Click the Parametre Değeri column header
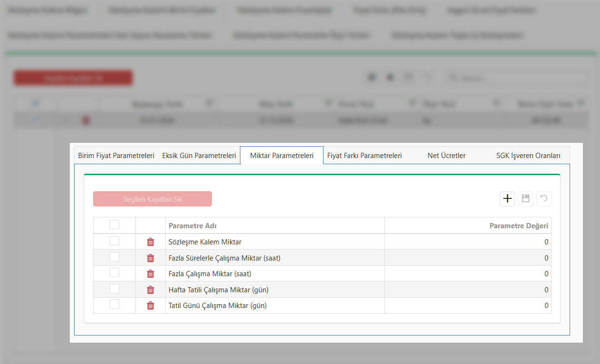 click(x=518, y=226)
